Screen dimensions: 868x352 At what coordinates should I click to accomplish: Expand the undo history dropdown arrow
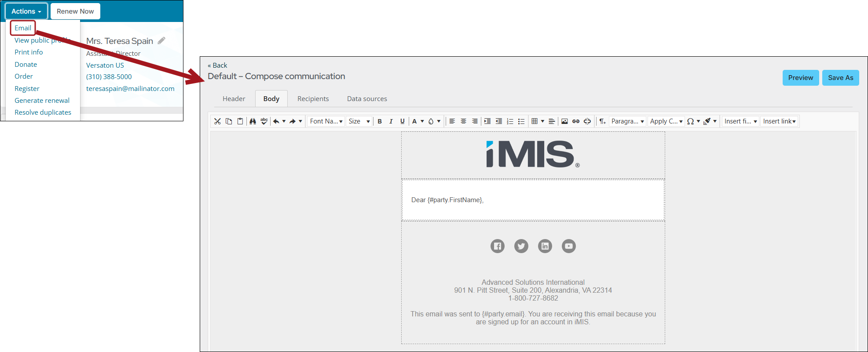pyautogui.click(x=284, y=121)
